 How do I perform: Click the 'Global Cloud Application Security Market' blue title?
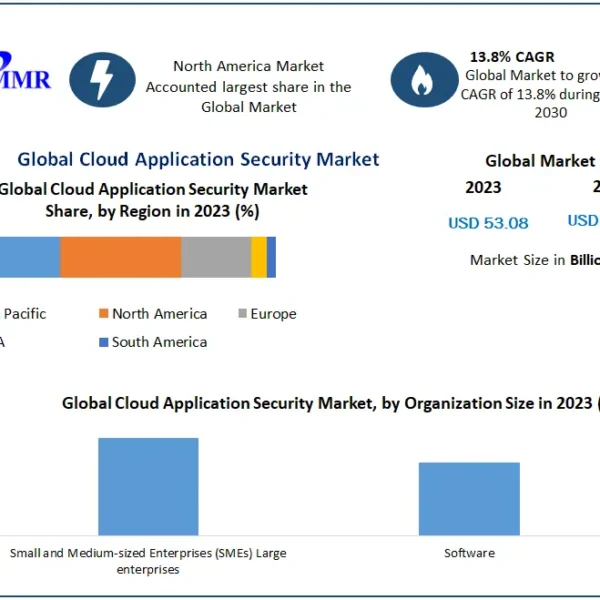(x=198, y=159)
